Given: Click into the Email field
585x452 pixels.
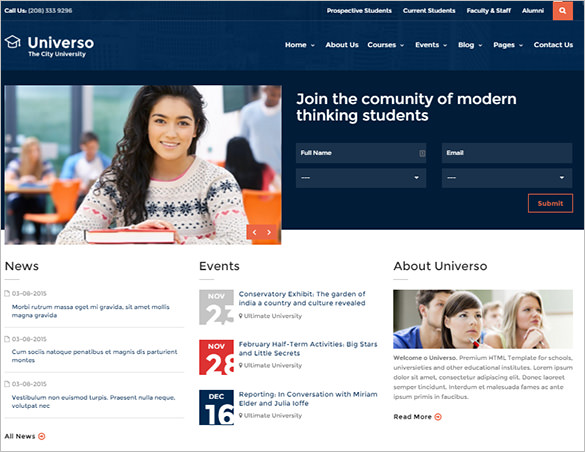Looking at the screenshot, I should click(507, 153).
